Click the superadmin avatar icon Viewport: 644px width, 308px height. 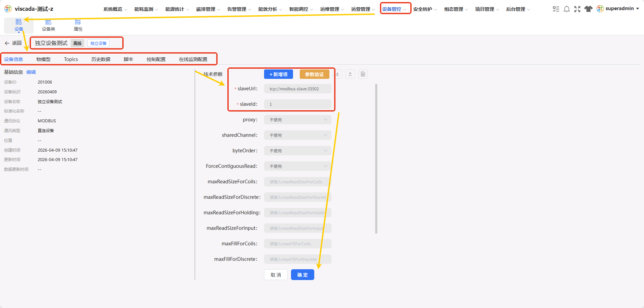coord(600,9)
